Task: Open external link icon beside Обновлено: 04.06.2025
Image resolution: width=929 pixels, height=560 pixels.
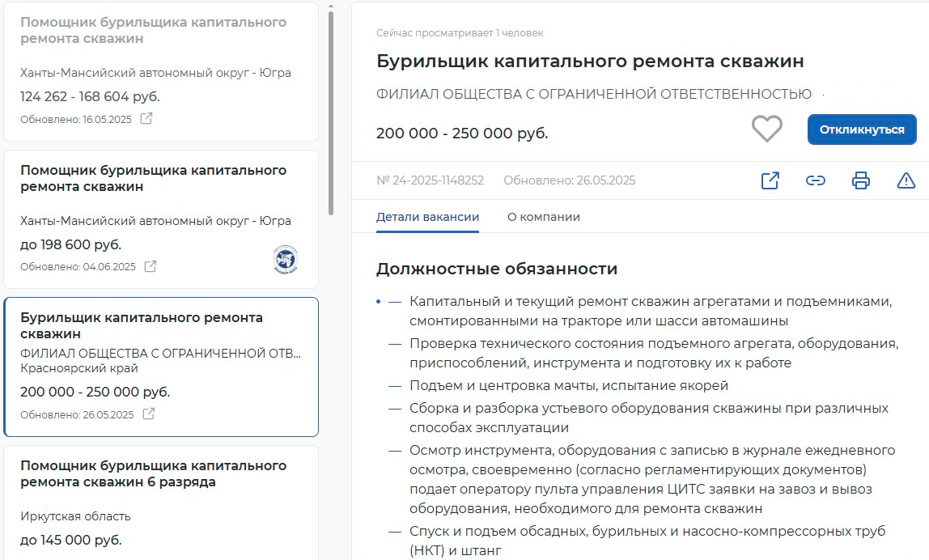Action: 151,266
